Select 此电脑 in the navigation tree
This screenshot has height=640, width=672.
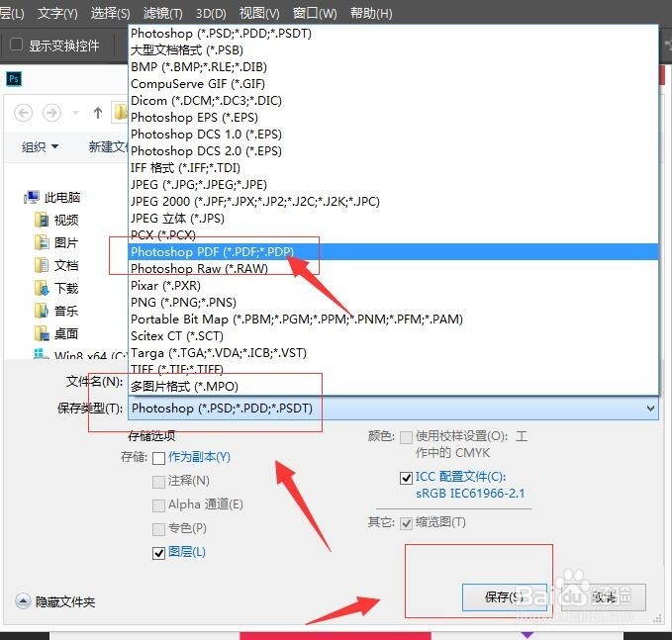62,198
